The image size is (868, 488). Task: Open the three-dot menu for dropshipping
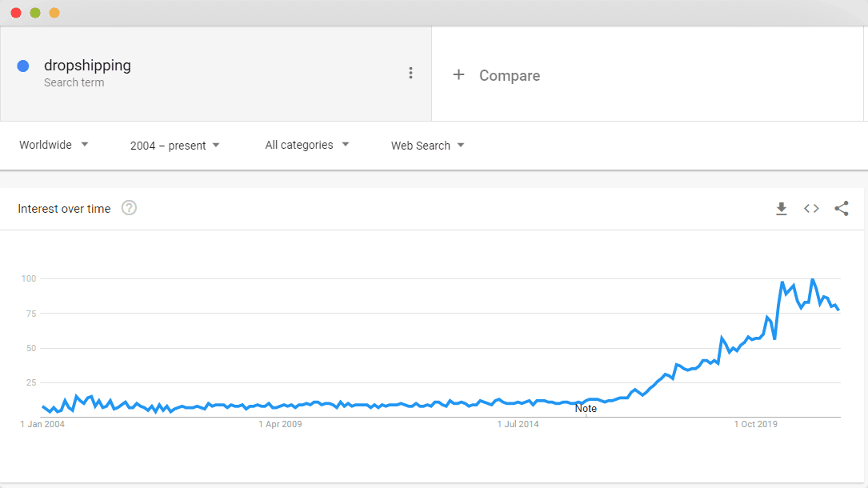(x=410, y=73)
